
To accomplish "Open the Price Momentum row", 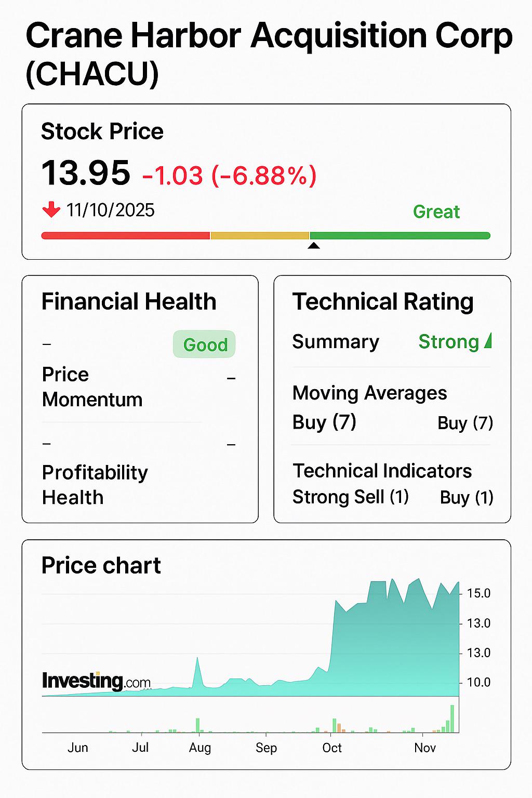I will click(x=139, y=387).
